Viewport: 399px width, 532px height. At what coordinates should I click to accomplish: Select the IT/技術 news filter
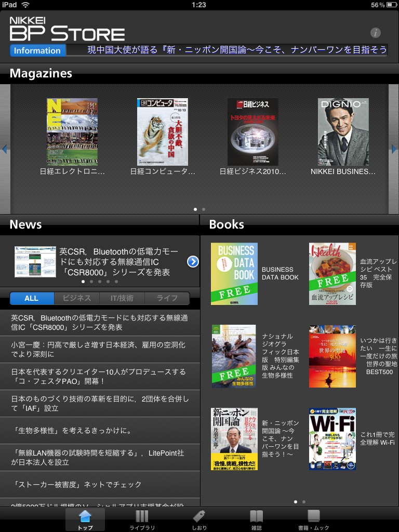(122, 298)
